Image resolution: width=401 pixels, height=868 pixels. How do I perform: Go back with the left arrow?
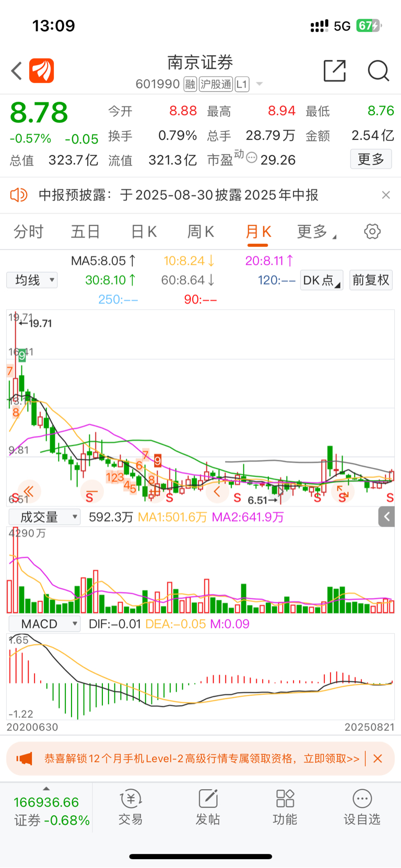(16, 70)
